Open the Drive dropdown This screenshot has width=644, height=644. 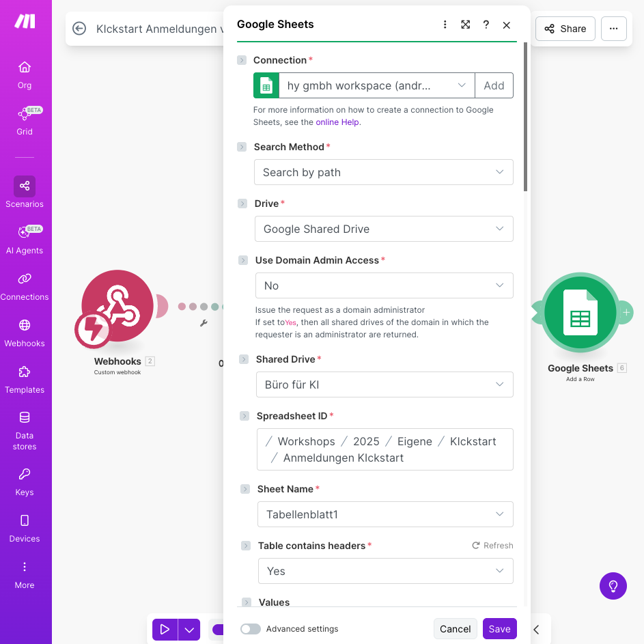pos(384,229)
